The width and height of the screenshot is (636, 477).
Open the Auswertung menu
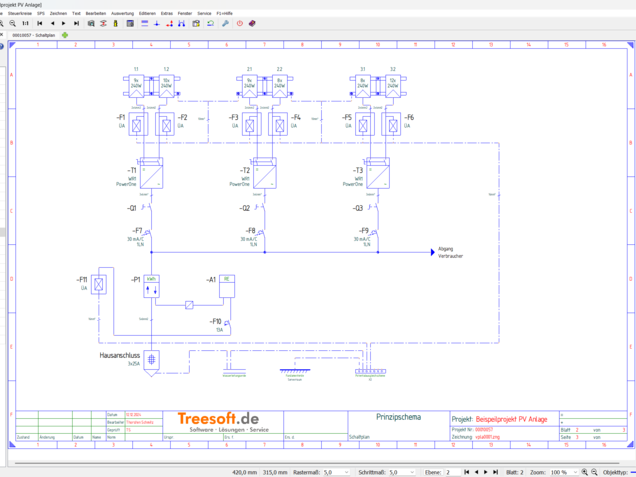click(x=122, y=13)
